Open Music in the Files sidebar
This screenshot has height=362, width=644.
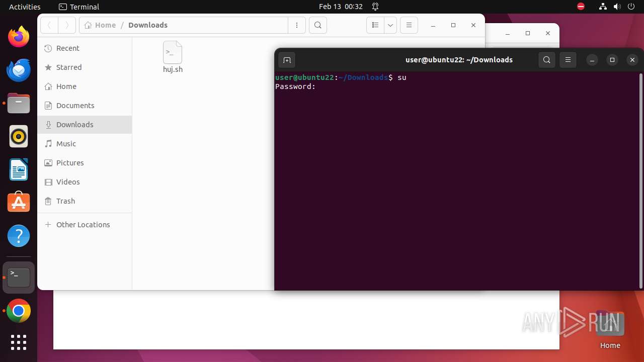point(85,144)
